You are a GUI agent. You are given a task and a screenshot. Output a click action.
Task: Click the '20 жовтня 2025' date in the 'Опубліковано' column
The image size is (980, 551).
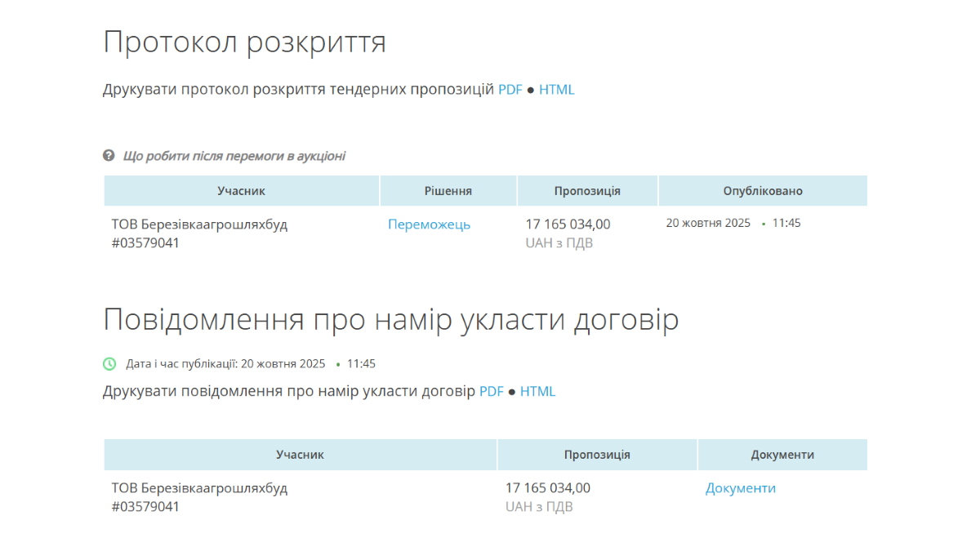[708, 223]
